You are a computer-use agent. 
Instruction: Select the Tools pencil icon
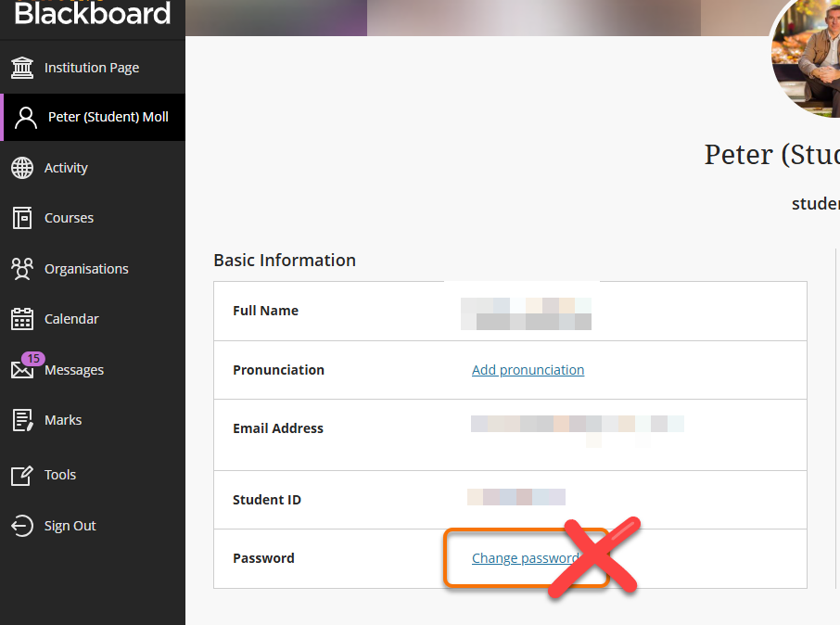(23, 474)
